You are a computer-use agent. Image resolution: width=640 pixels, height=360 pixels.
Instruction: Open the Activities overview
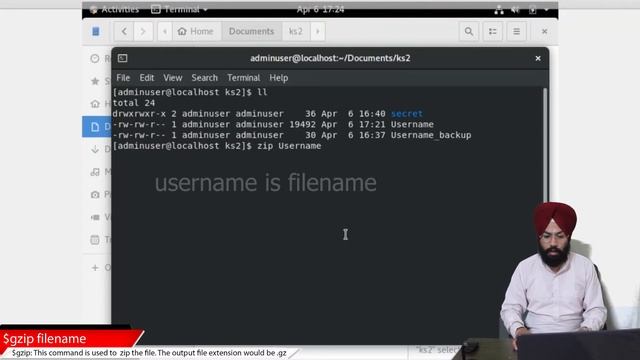click(115, 9)
